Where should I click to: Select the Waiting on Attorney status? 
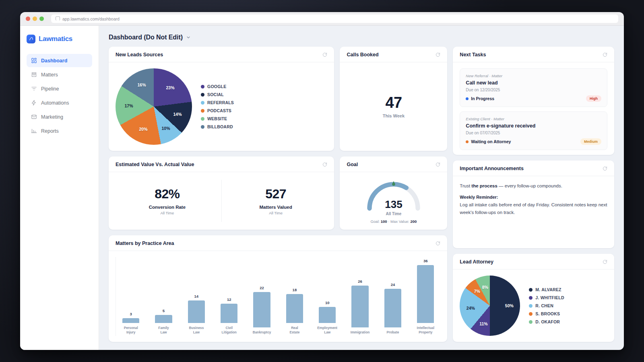488,142
